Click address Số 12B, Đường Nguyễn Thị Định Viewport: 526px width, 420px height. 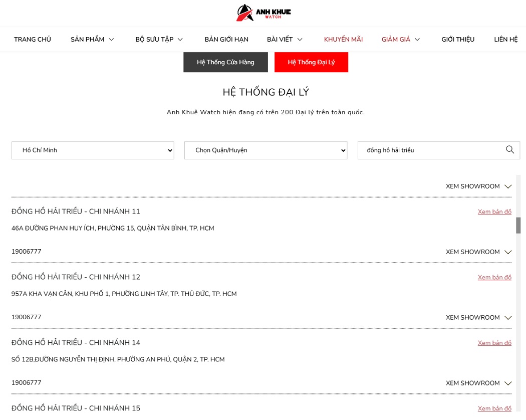pos(118,359)
